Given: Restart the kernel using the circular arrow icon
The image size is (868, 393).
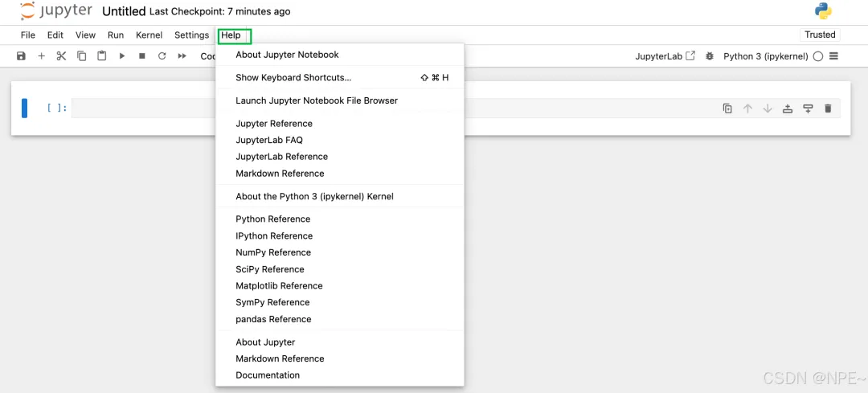Looking at the screenshot, I should [x=162, y=56].
